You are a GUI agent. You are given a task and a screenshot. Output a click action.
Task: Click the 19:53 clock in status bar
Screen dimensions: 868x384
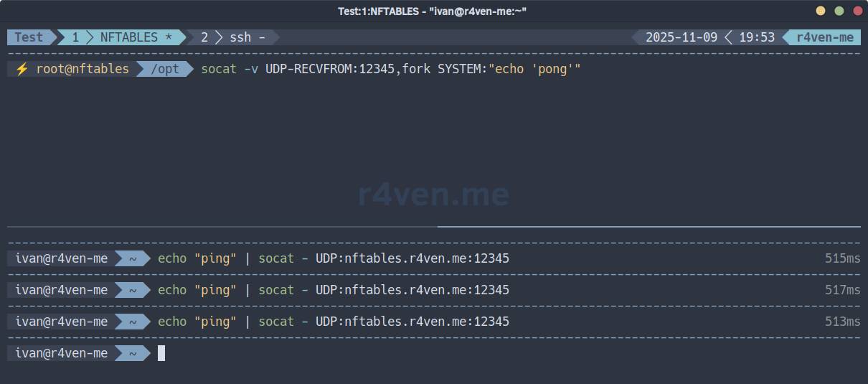pyautogui.click(x=757, y=37)
